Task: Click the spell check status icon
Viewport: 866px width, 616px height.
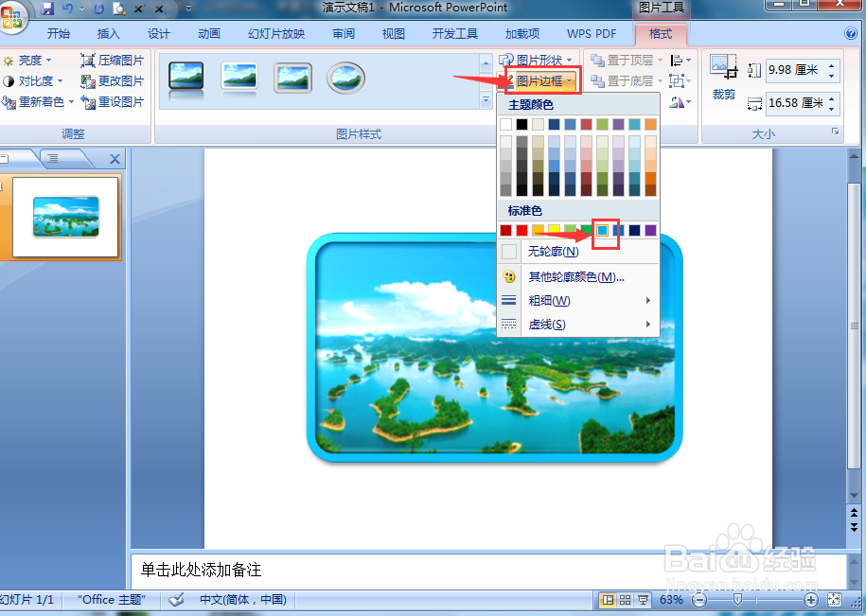Action: [176, 600]
